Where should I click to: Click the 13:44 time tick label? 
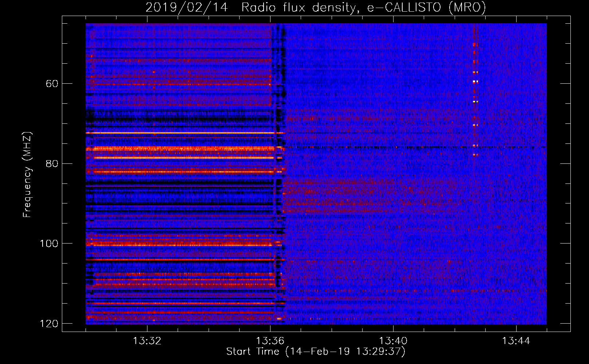(x=516, y=341)
